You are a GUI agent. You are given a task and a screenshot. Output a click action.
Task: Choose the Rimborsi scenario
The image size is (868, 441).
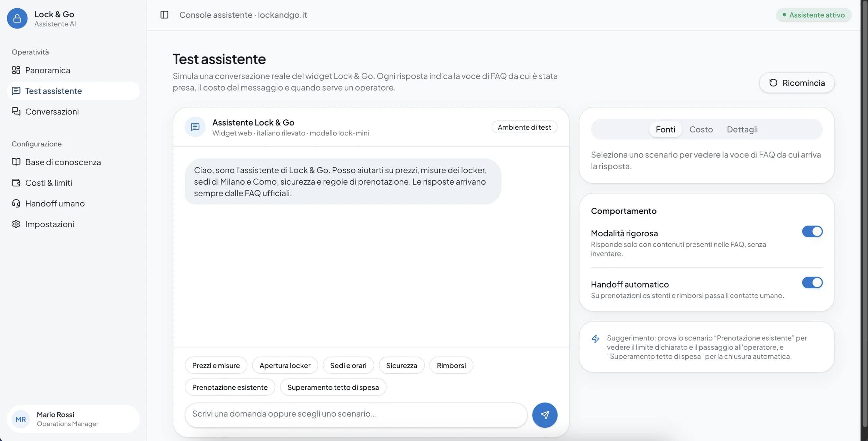(451, 365)
